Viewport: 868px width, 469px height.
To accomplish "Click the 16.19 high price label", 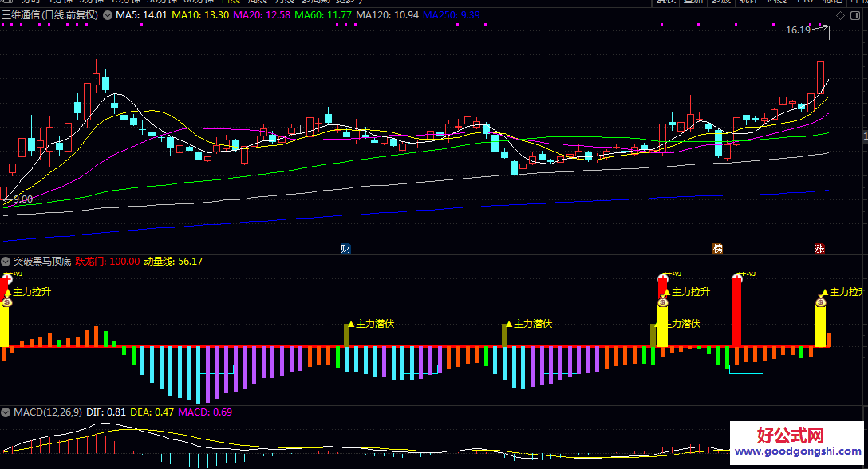I will [x=798, y=30].
